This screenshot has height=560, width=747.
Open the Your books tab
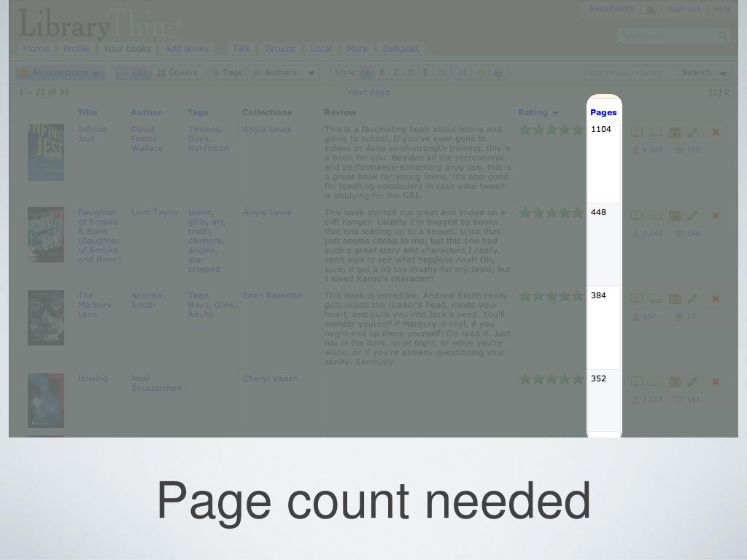click(127, 49)
